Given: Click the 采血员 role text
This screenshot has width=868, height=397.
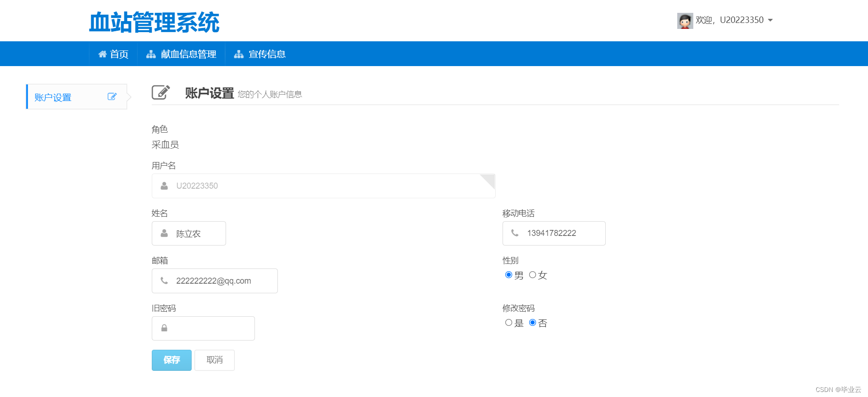Looking at the screenshot, I should pyautogui.click(x=166, y=145).
